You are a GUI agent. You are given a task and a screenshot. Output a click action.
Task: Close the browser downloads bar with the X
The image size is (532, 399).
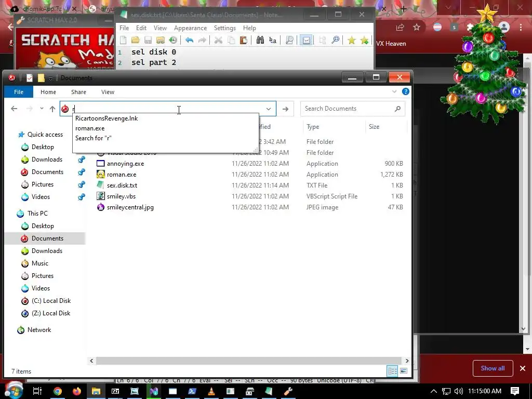click(x=523, y=368)
